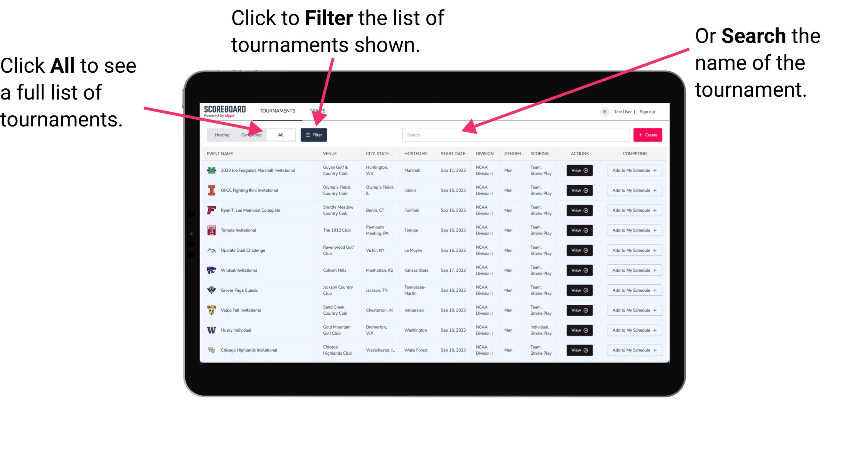Click View for Grover Page Classic
Screen dimensions: 868x467
578,290
